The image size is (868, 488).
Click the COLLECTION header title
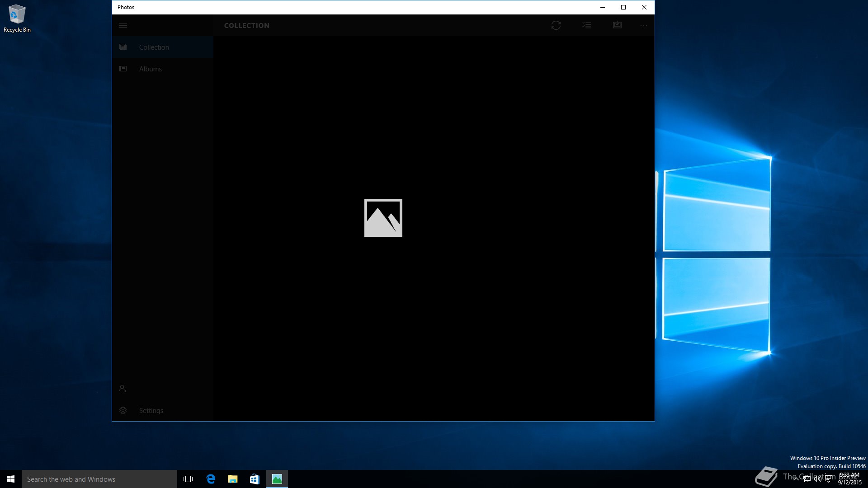(247, 26)
